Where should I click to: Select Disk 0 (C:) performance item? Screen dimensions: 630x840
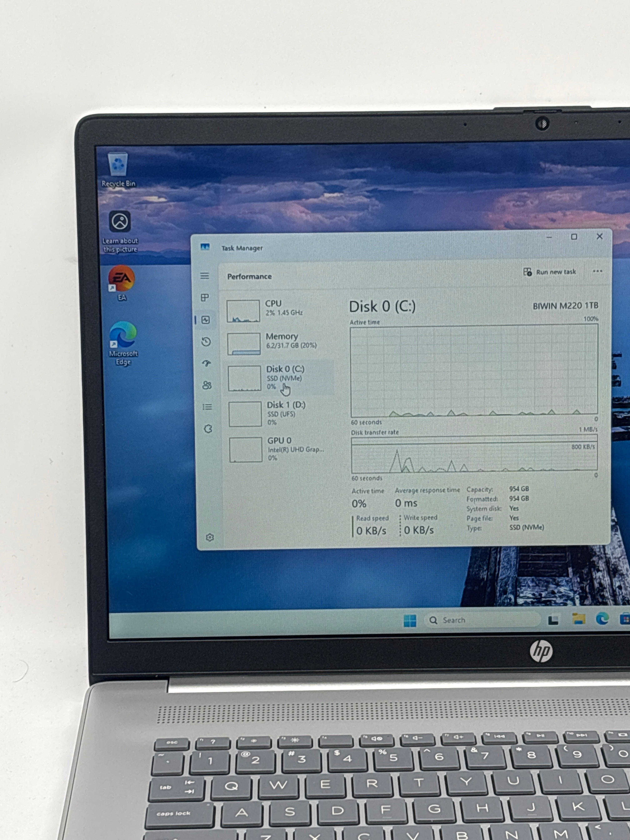[280, 378]
